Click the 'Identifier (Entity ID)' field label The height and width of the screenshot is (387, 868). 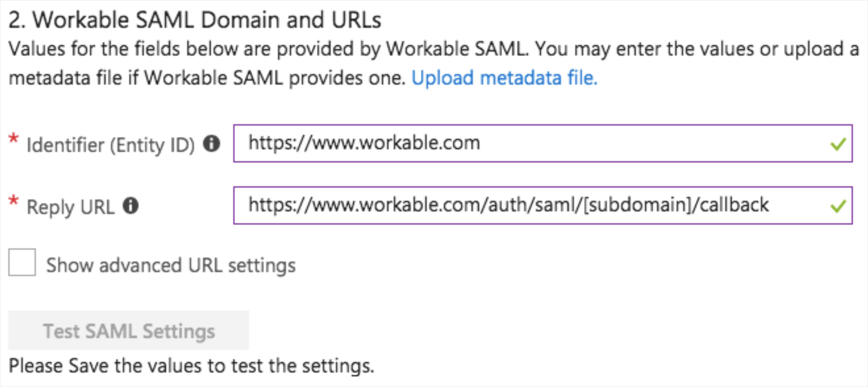110,145
